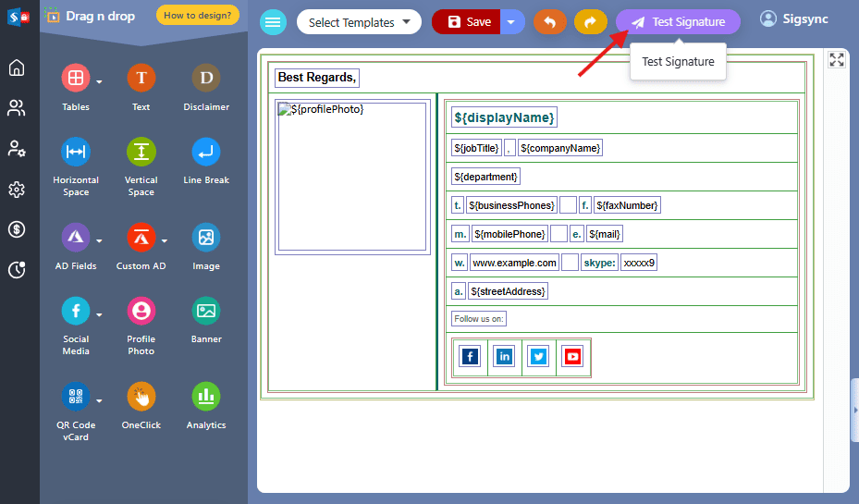Select the www.example.com text
Image resolution: width=859 pixels, height=504 pixels.
[514, 263]
